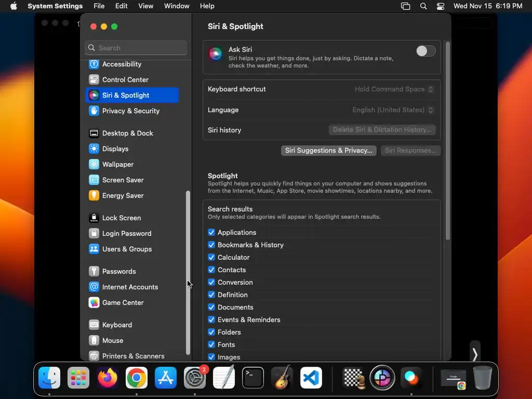Launch Visual Studio Code from Dock
Image resolution: width=532 pixels, height=399 pixels.
click(x=311, y=378)
